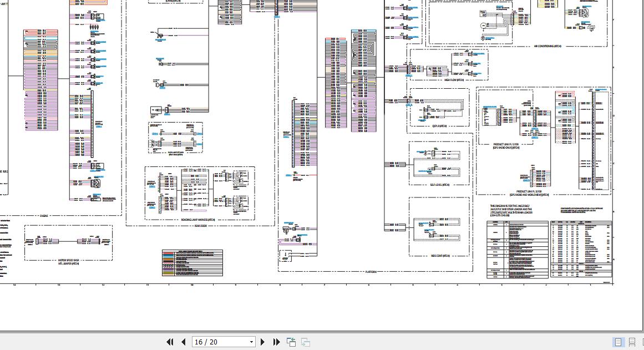
Task: Click the go to previous view icon
Action: pyautogui.click(x=291, y=342)
